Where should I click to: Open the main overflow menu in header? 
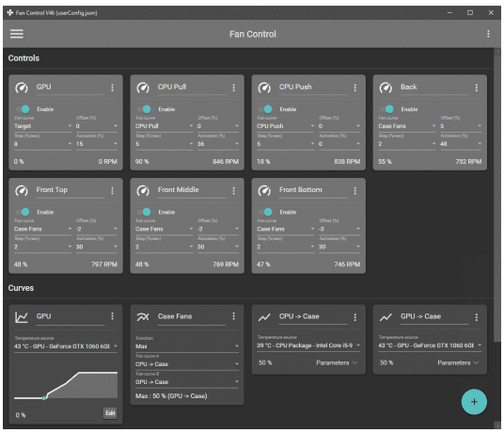coord(488,34)
